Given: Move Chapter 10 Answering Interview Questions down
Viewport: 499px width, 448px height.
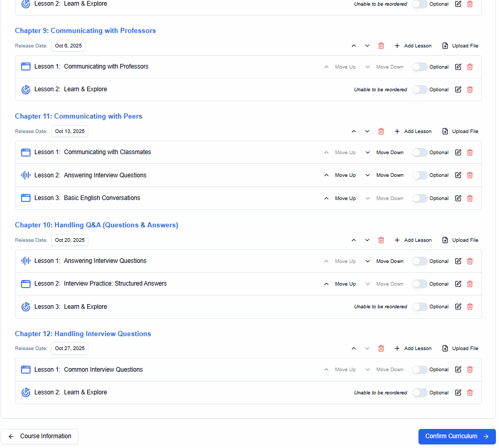Looking at the screenshot, I should point(384,261).
